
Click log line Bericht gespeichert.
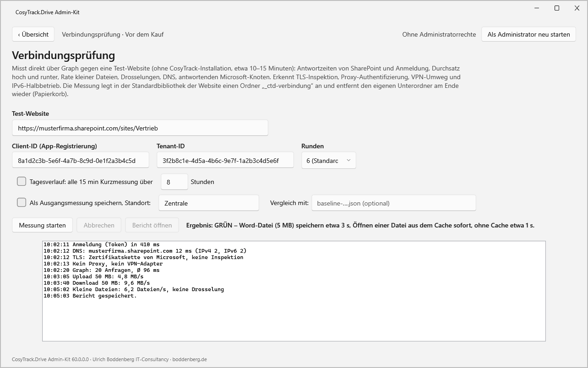tap(90, 296)
